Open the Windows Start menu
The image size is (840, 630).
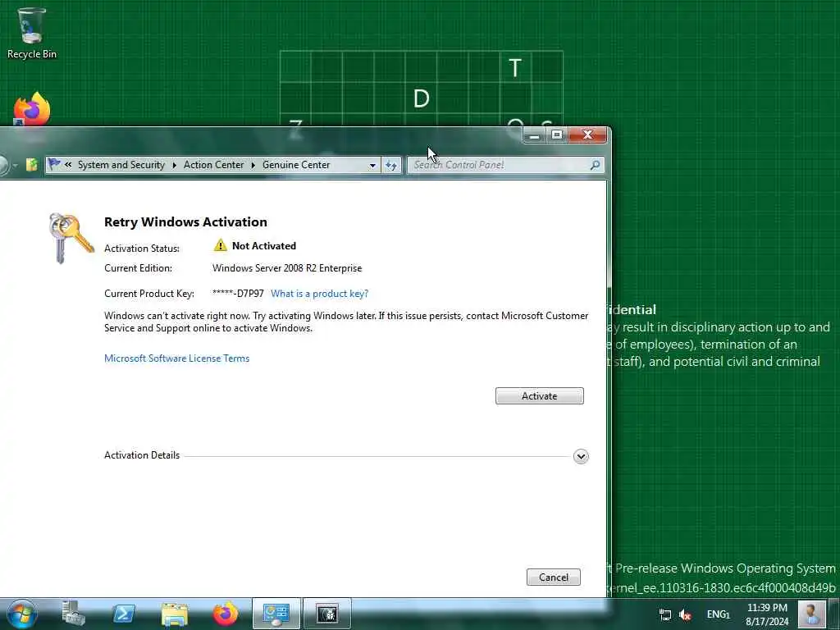(22, 614)
